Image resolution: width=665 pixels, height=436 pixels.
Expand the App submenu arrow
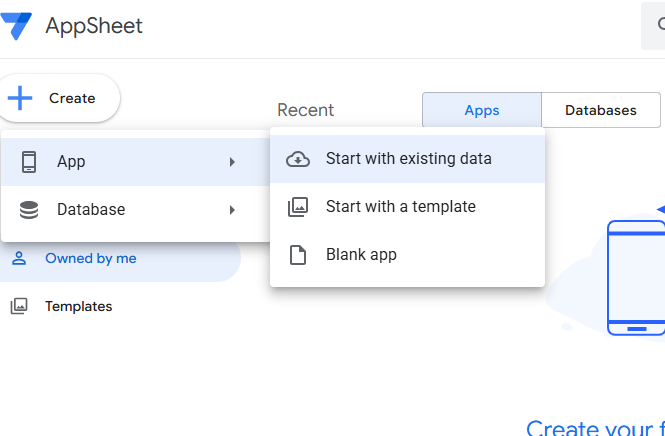point(232,162)
